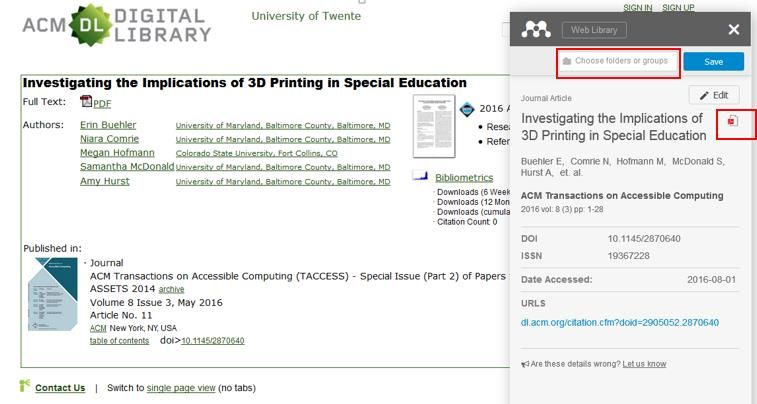Click the Contact Us feedback icon
Image resolution: width=757 pixels, height=404 pixels.
tap(25, 386)
